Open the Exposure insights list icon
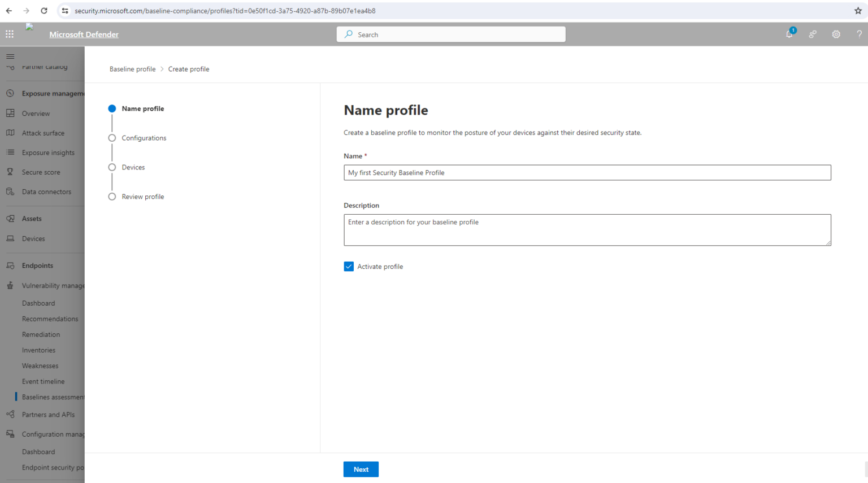This screenshot has height=483, width=868. click(x=10, y=152)
